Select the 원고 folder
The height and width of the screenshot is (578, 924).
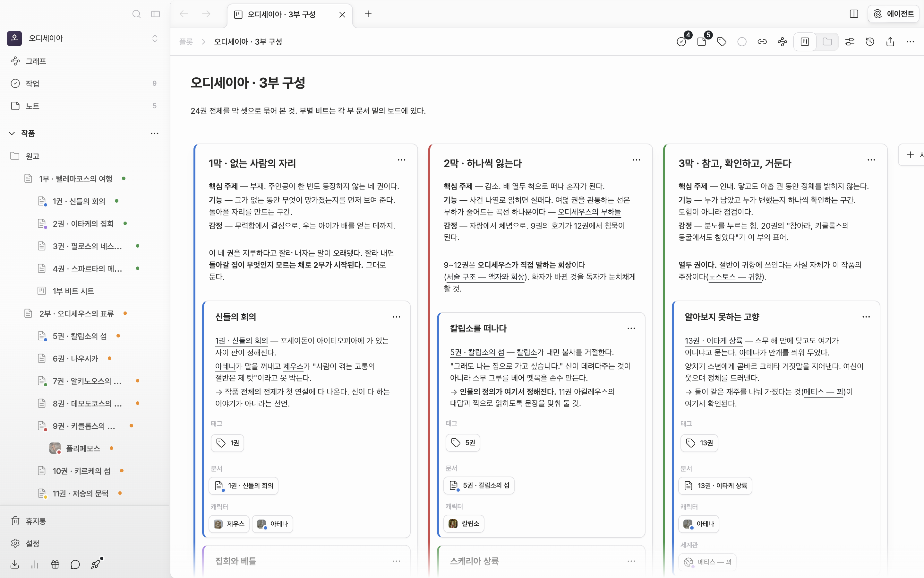click(85, 156)
